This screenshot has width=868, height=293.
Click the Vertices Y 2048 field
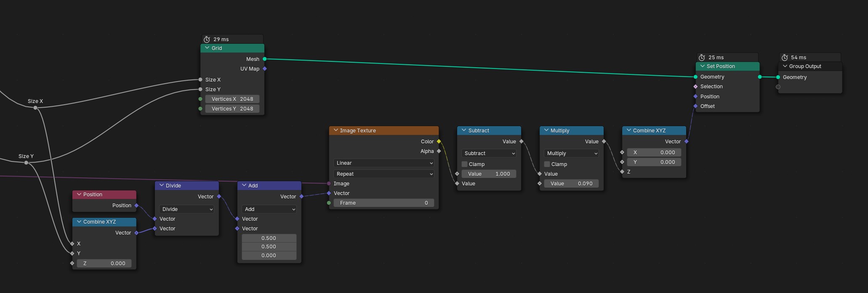coord(232,109)
